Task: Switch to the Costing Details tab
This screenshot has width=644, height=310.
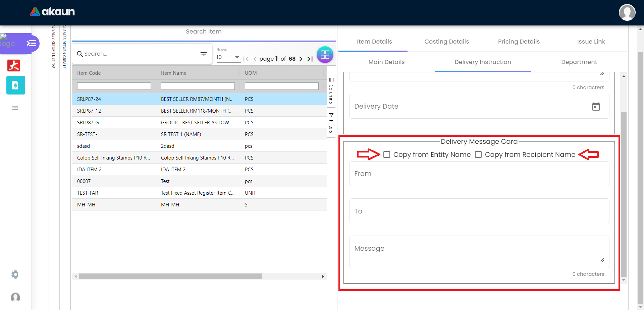Action: (x=446, y=42)
